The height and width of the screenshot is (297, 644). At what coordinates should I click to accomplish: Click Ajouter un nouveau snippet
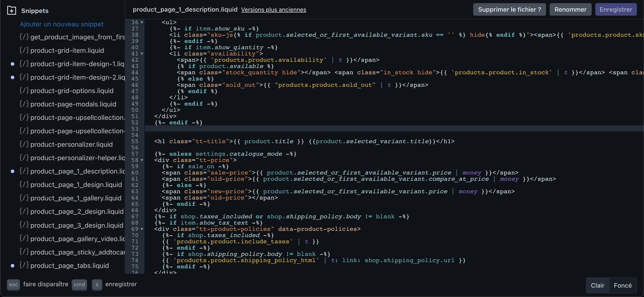click(61, 24)
